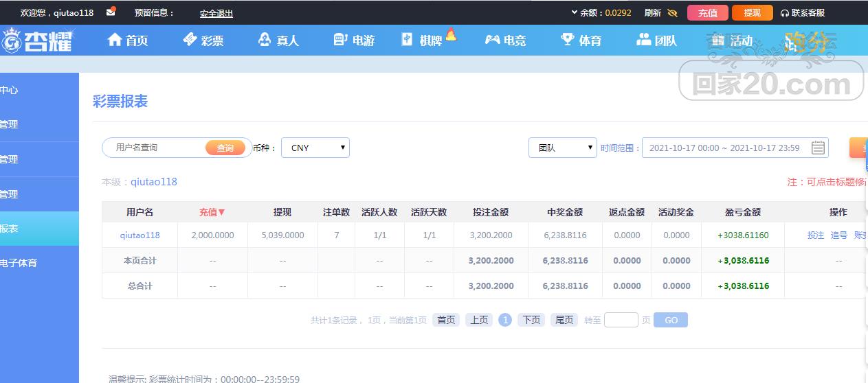The height and width of the screenshot is (383, 868).
Task: Click the 注单数 column header
Action: tap(337, 212)
